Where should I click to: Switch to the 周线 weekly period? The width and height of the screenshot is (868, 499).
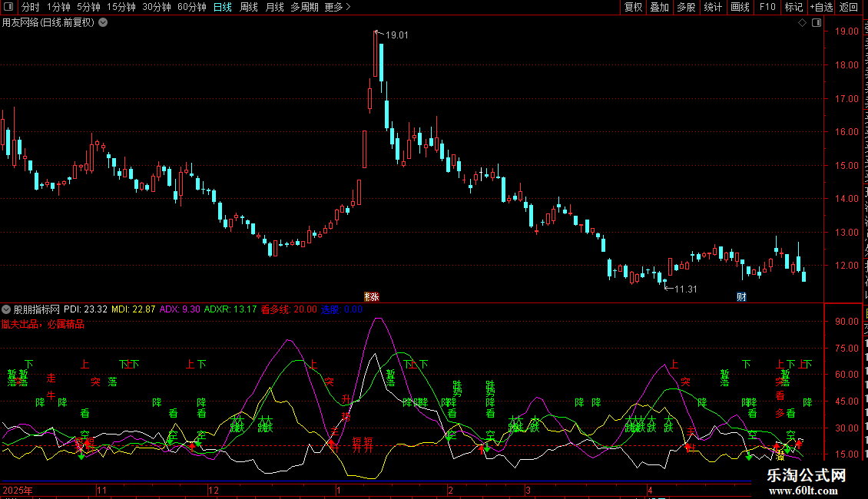click(x=249, y=7)
